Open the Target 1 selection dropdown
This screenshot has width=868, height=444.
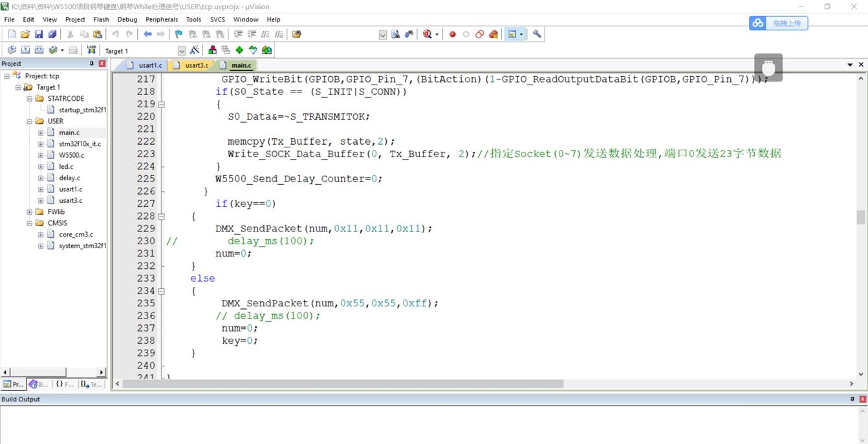(182, 50)
